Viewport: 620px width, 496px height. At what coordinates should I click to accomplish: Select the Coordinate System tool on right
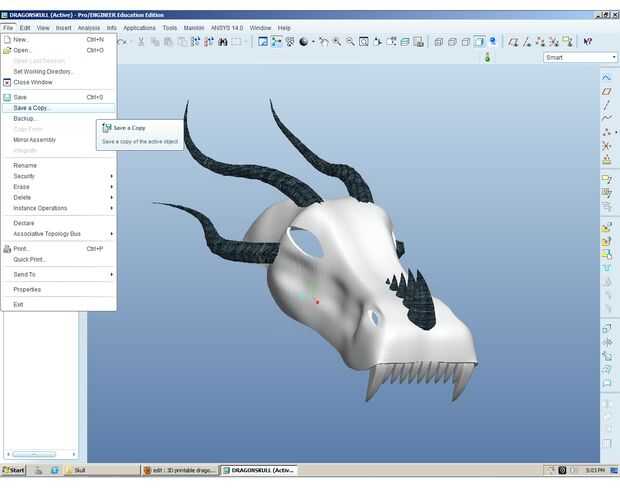(607, 146)
